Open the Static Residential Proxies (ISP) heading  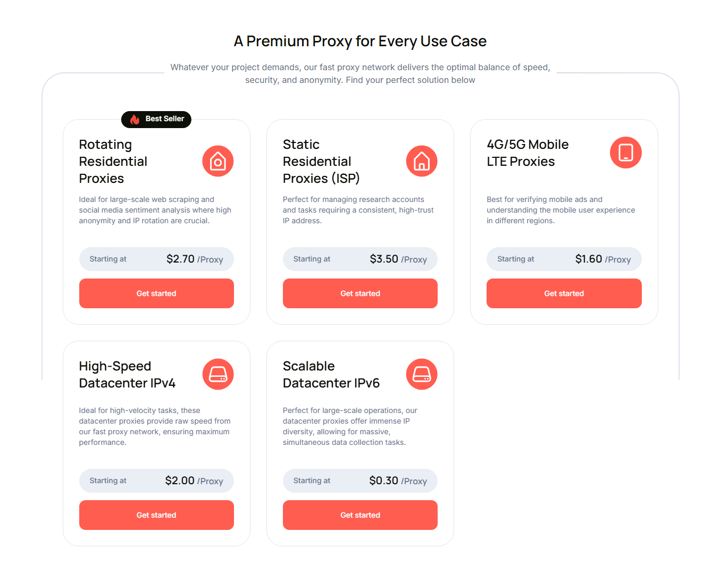(x=321, y=162)
